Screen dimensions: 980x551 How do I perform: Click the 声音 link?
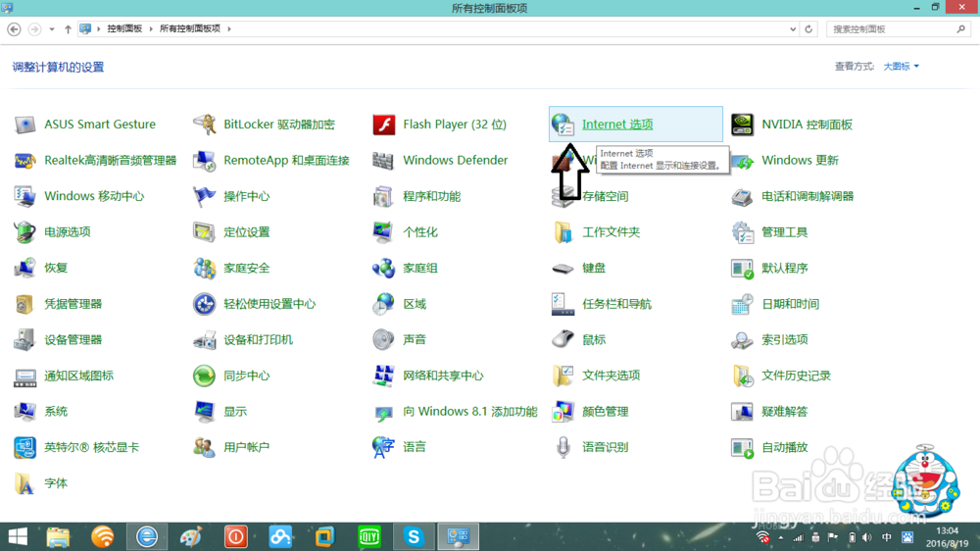pos(415,339)
